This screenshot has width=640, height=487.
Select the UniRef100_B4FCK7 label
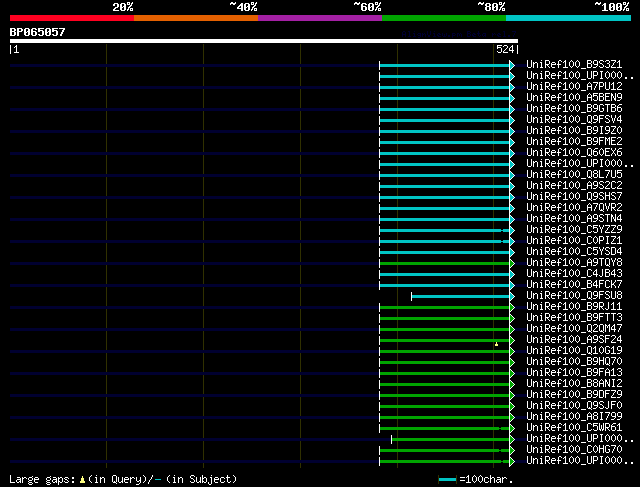click(574, 285)
